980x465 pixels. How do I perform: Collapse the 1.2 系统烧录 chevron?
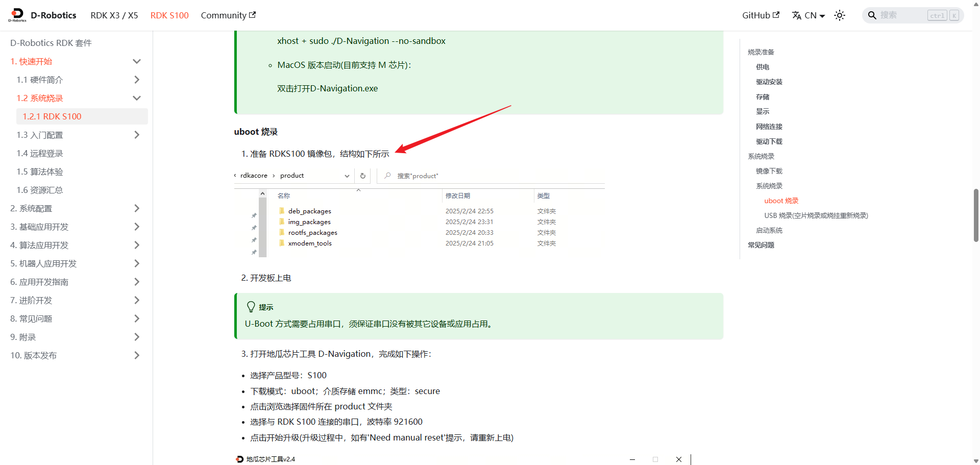[x=137, y=98]
